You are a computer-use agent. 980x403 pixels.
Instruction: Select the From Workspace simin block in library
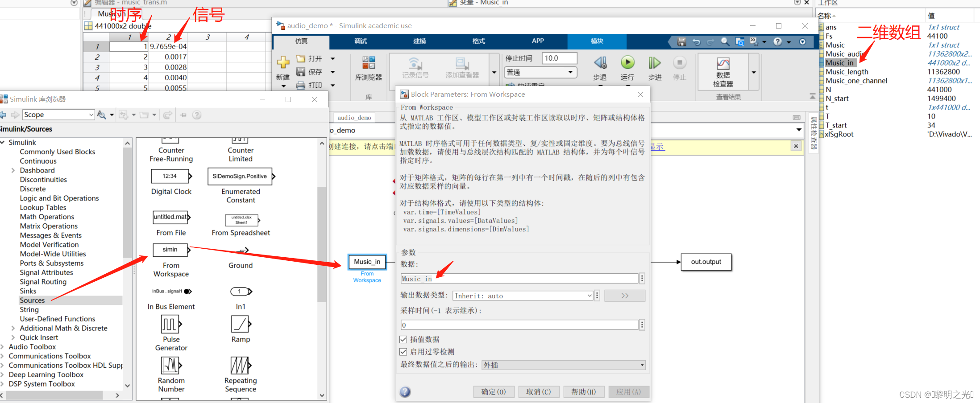171,250
